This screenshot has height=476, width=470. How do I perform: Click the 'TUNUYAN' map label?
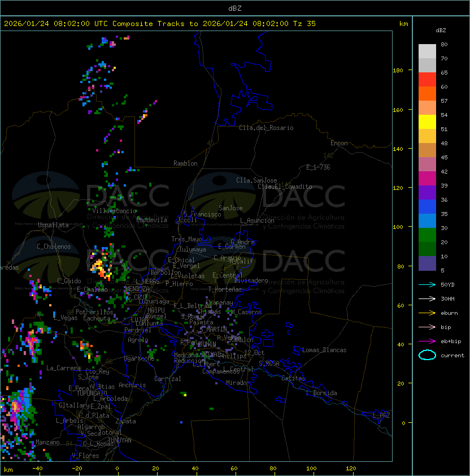tap(120, 440)
